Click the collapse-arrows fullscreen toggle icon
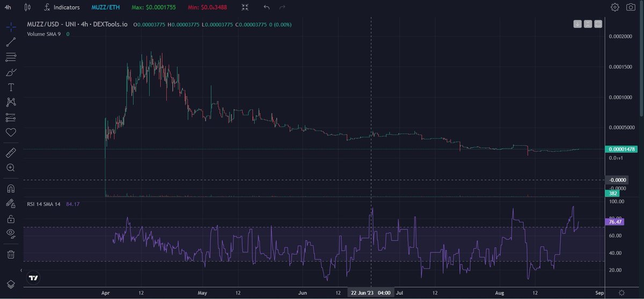 (x=245, y=8)
